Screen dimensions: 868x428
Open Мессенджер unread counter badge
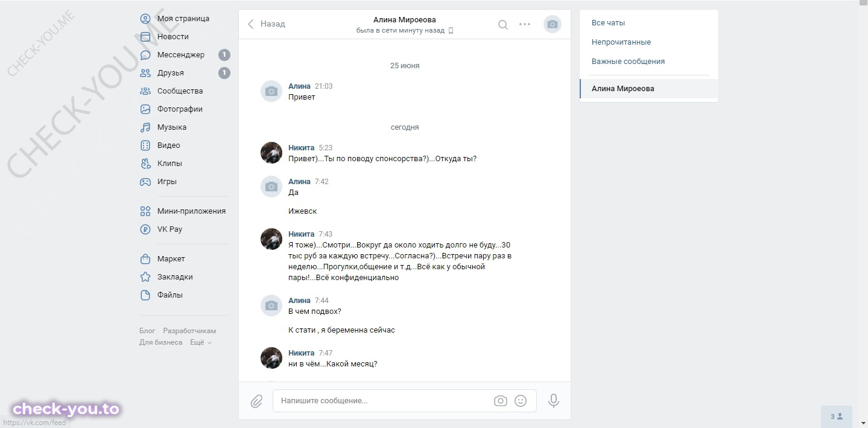point(224,55)
